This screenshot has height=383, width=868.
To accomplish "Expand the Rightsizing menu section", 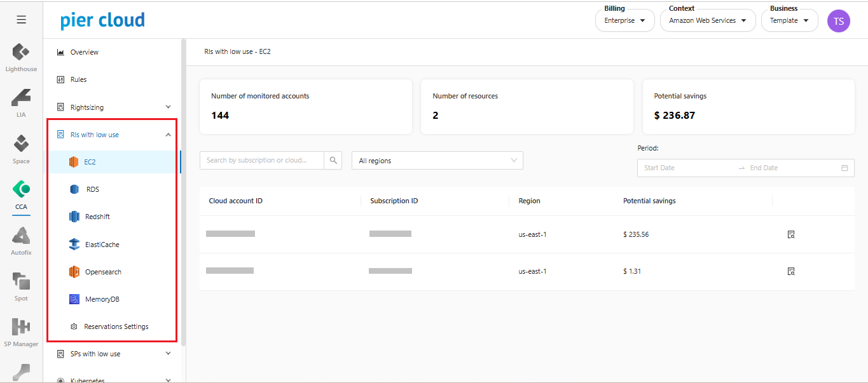I will click(168, 107).
